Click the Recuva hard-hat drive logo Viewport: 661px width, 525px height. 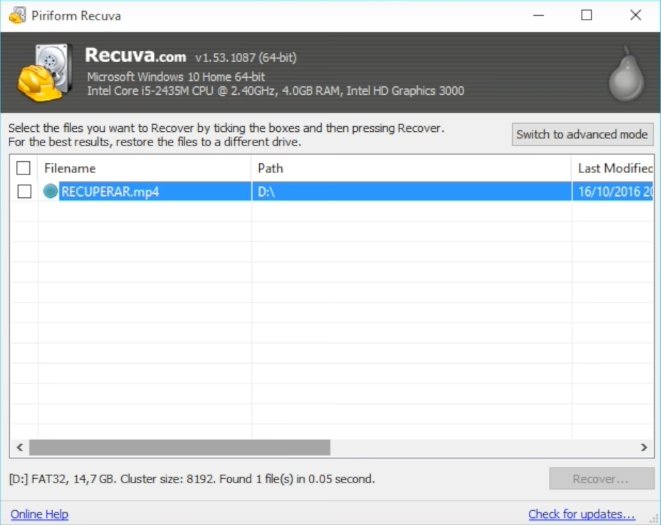pyautogui.click(x=43, y=73)
